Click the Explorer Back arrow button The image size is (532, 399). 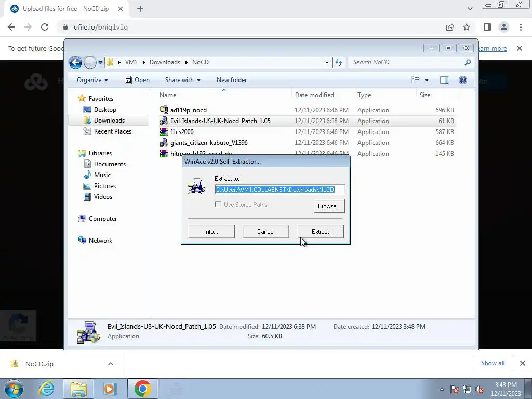coord(75,62)
